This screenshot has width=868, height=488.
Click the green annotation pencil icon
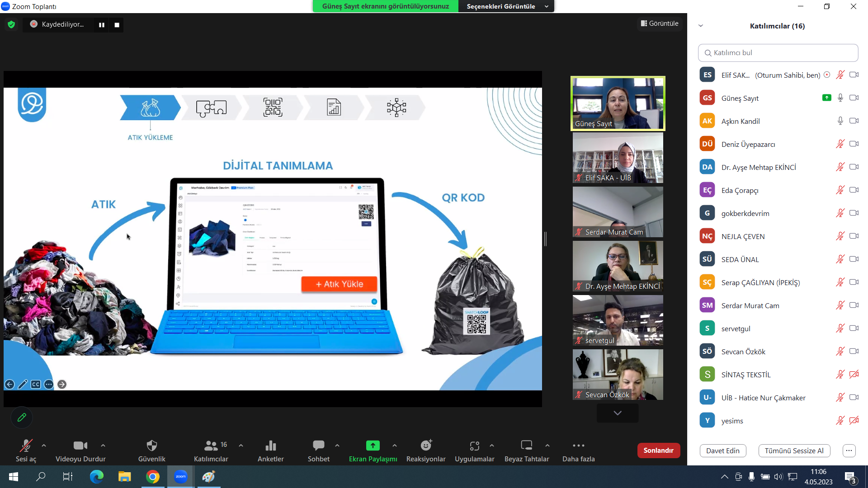tap(22, 418)
